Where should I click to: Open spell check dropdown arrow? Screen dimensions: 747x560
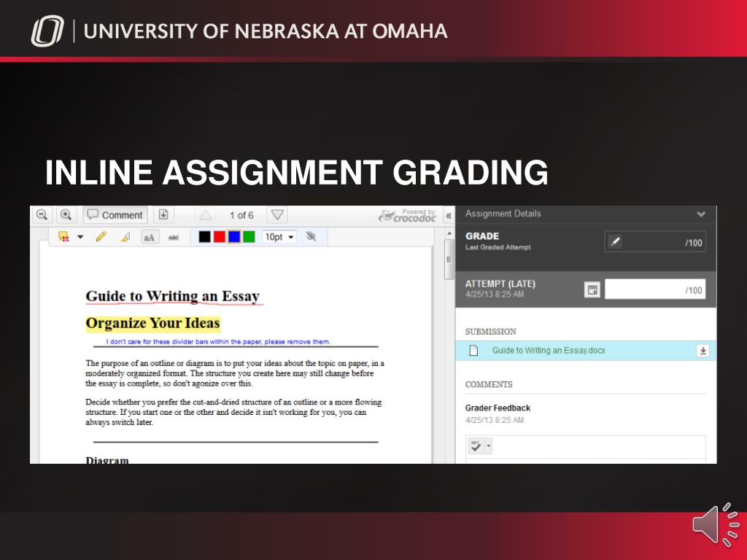pyautogui.click(x=488, y=446)
